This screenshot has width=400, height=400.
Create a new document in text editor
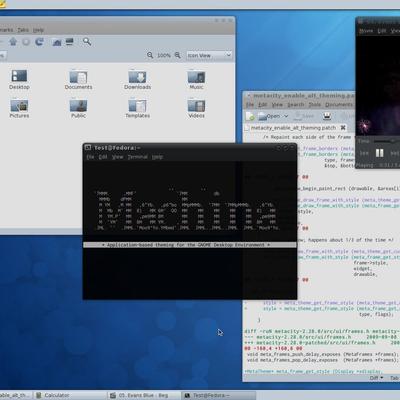250,116
